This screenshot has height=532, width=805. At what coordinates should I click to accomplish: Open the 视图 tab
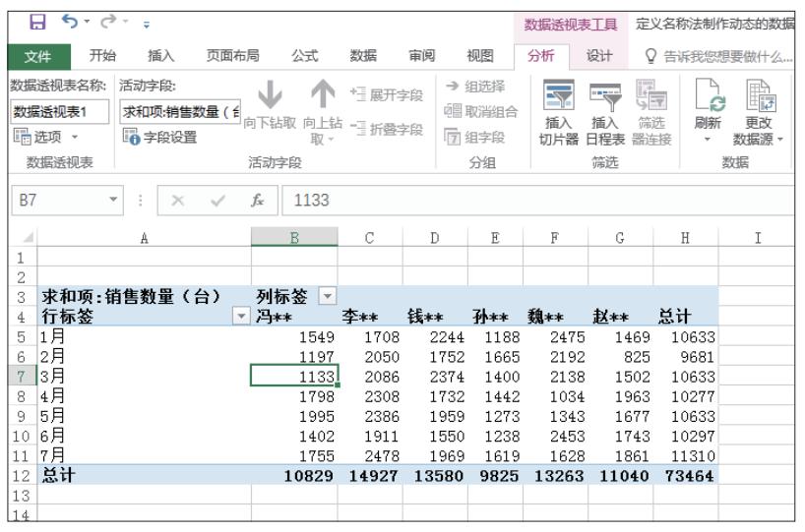pyautogui.click(x=480, y=56)
